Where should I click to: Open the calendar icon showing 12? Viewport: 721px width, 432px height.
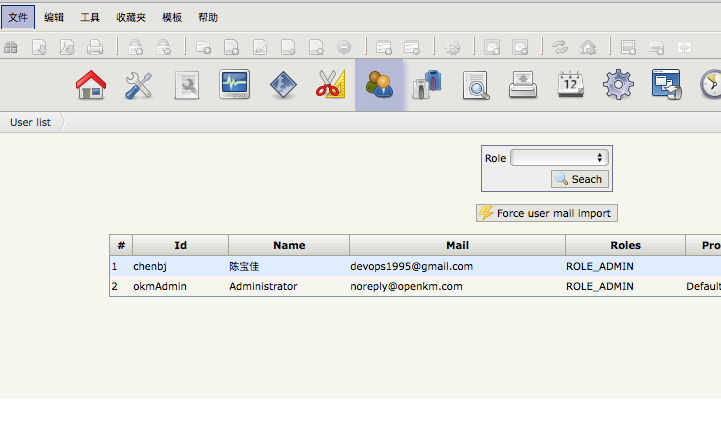(570, 85)
